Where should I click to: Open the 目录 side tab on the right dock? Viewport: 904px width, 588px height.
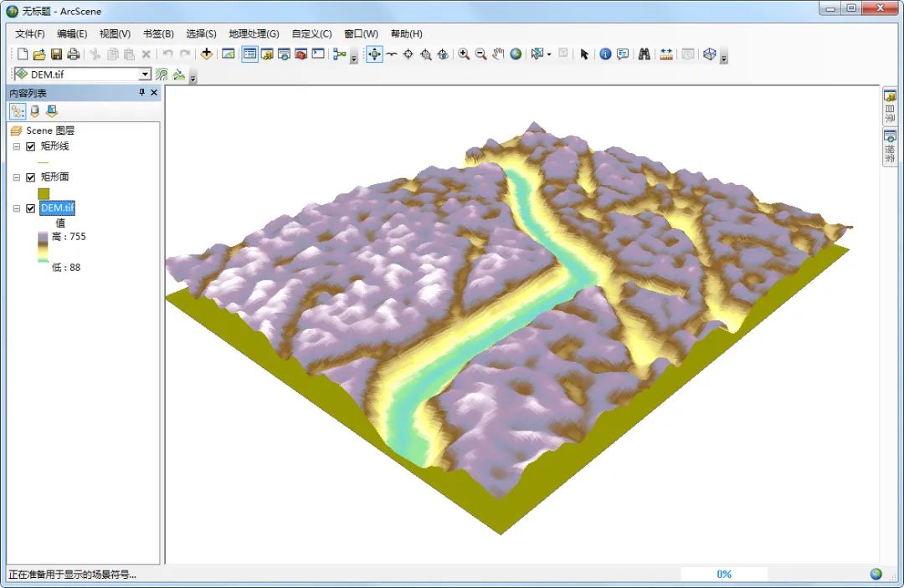(890, 106)
